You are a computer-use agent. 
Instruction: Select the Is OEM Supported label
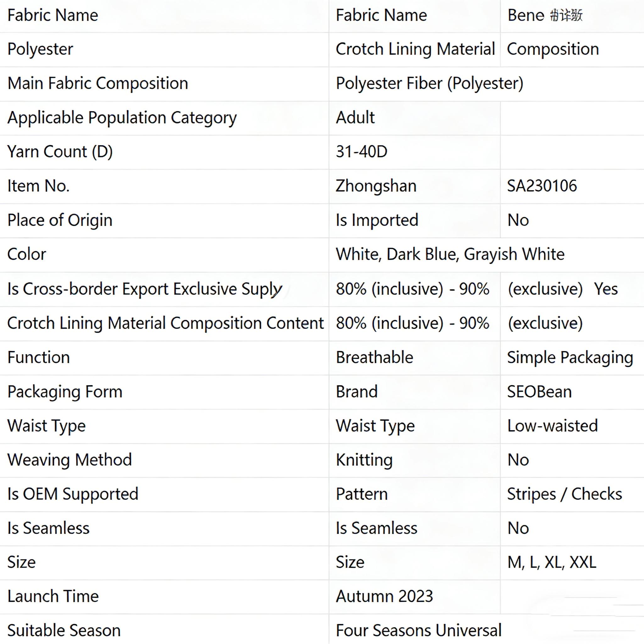[x=73, y=494]
